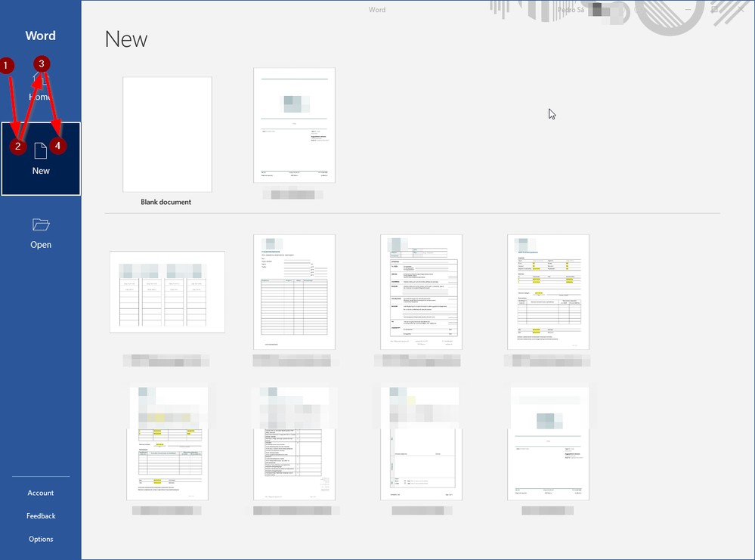
Task: Open Word Options
Action: click(x=41, y=539)
